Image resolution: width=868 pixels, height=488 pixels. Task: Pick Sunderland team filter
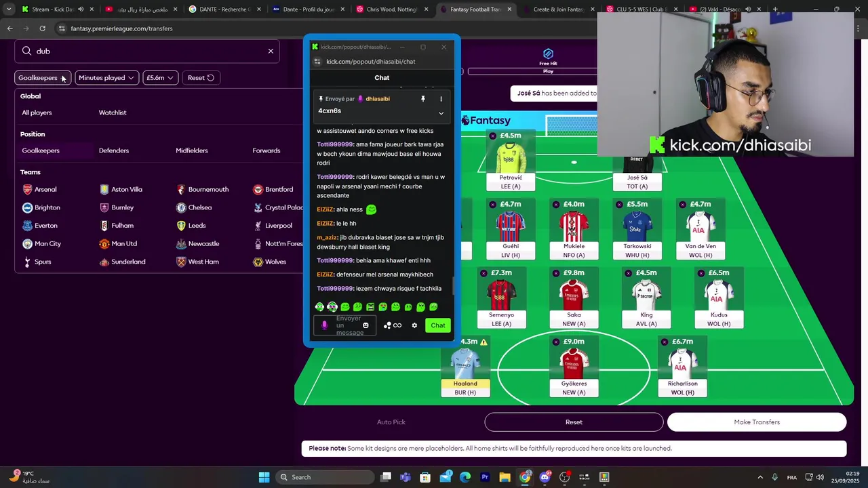122,262
